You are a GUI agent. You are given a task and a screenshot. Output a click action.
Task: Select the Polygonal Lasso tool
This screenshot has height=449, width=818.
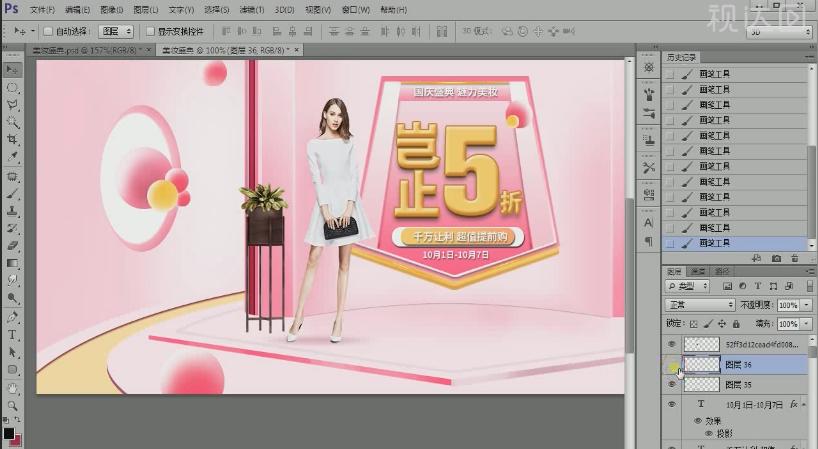click(x=12, y=105)
